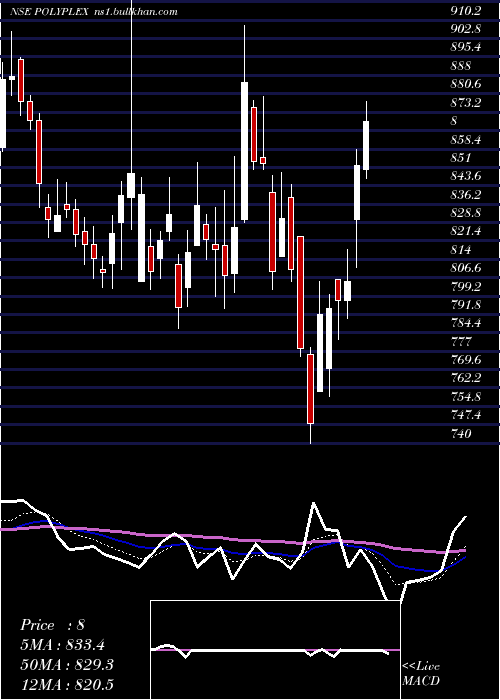Click inside the Live MACD inset panel

(x=275, y=650)
